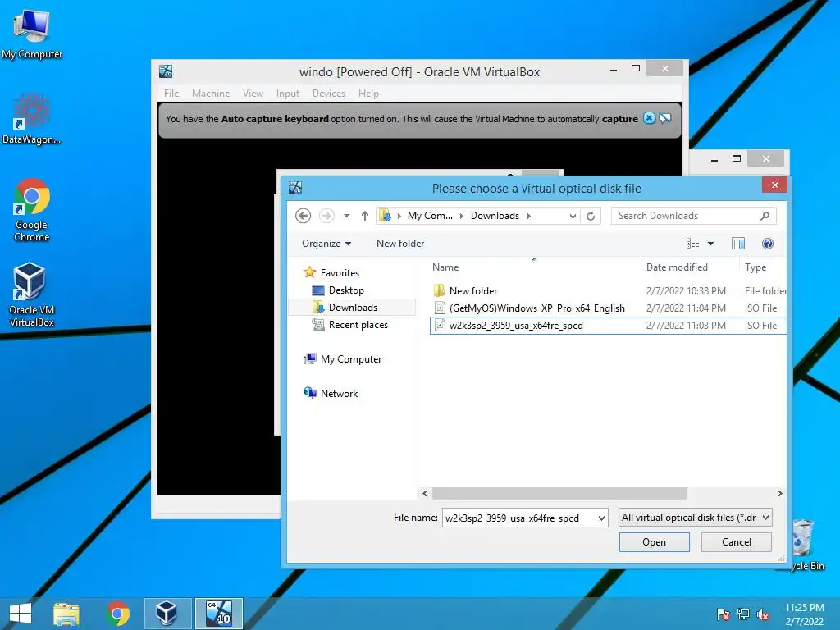Sort files by Date modified column
The height and width of the screenshot is (630, 840).
[677, 267]
